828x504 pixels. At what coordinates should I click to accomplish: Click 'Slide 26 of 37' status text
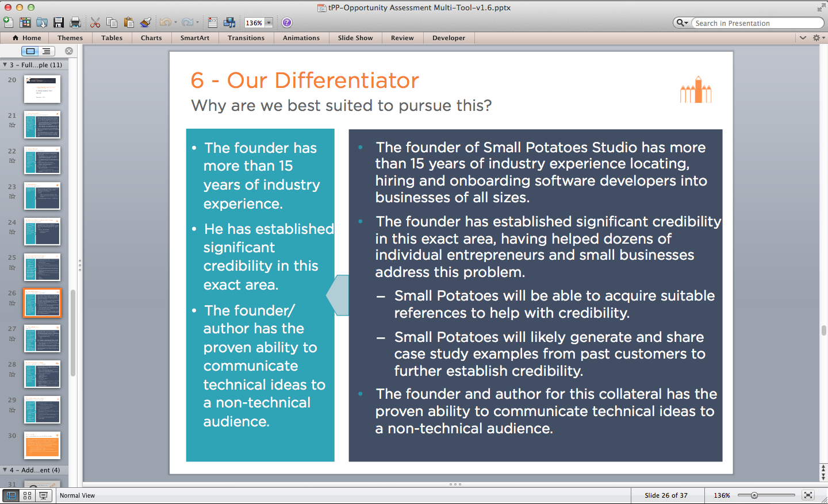point(666,495)
